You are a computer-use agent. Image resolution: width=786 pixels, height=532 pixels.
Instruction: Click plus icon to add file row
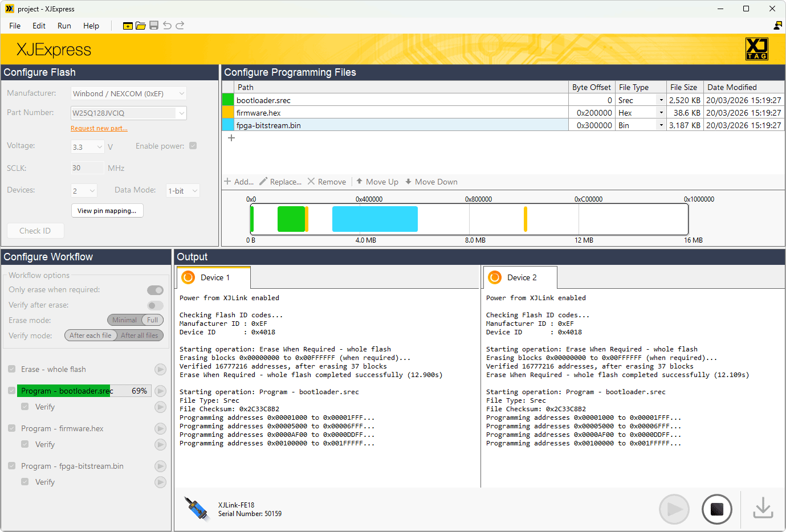pos(231,138)
